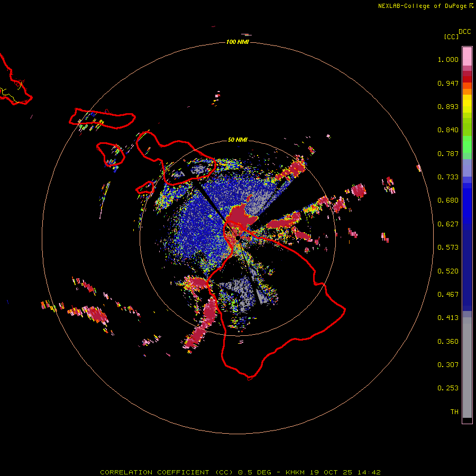Click the 0.787 legend value
The height and width of the screenshot is (476, 476).
click(x=448, y=153)
